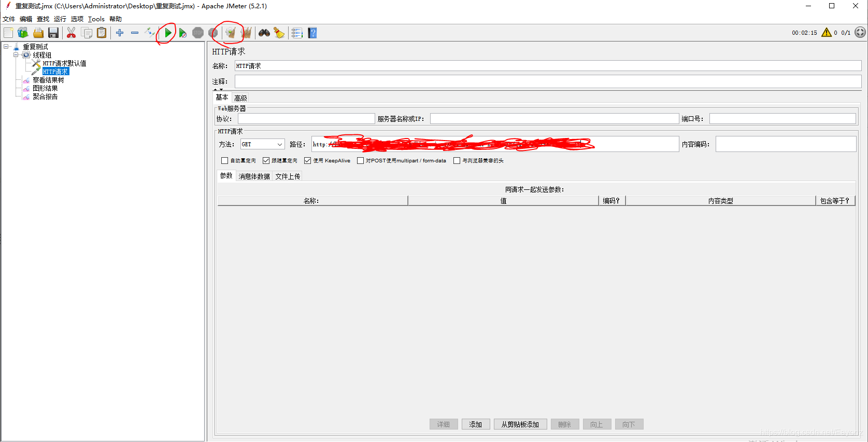Switch to the 基本 tab

point(222,97)
